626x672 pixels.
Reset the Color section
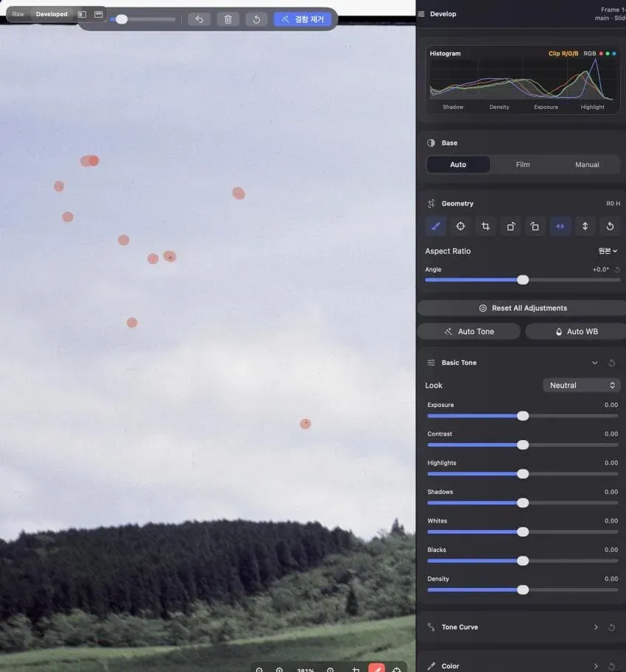(x=612, y=666)
